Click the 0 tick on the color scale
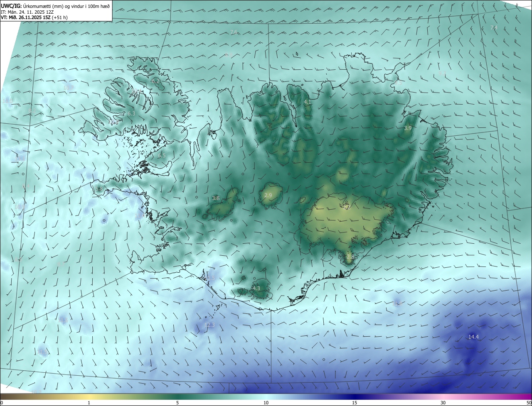Screen dimensions: 532x406 [1, 403]
